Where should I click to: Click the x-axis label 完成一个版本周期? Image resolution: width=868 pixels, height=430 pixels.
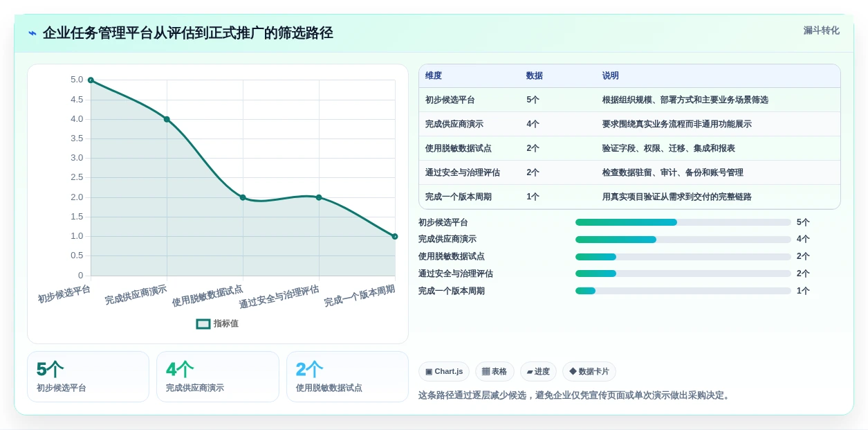pyautogui.click(x=360, y=296)
